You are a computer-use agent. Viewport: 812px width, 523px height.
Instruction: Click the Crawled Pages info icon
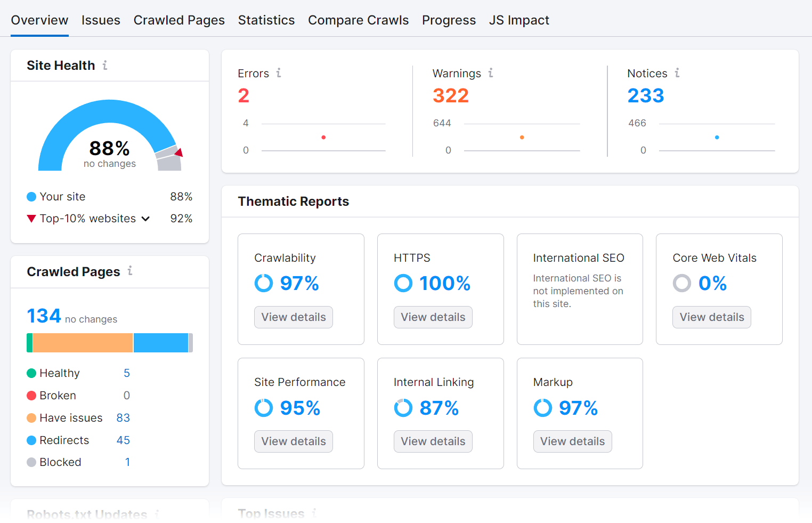(x=129, y=271)
